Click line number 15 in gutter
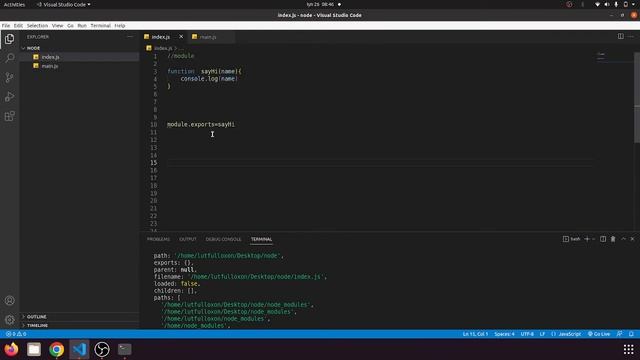 [153, 162]
